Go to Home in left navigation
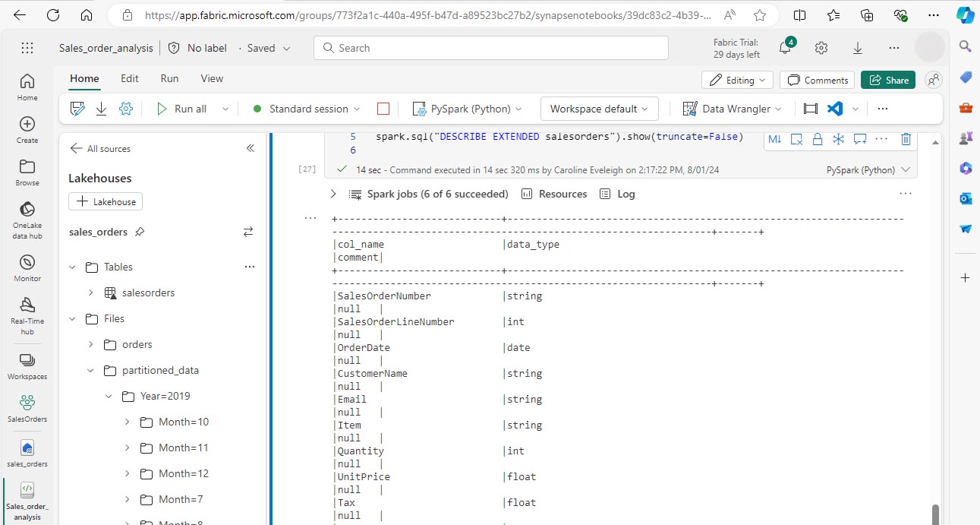Screen dimensions: 980x525 click(27, 87)
